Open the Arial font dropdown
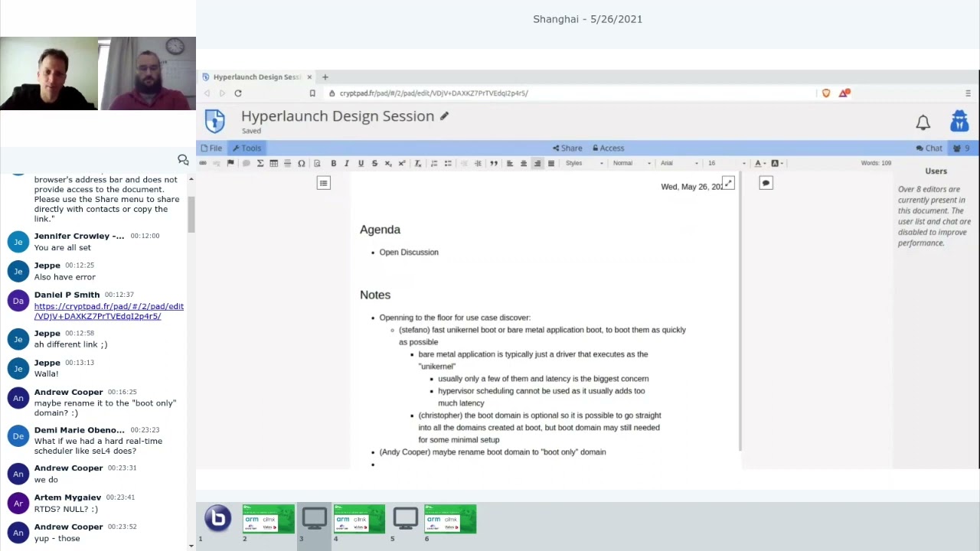 (679, 163)
